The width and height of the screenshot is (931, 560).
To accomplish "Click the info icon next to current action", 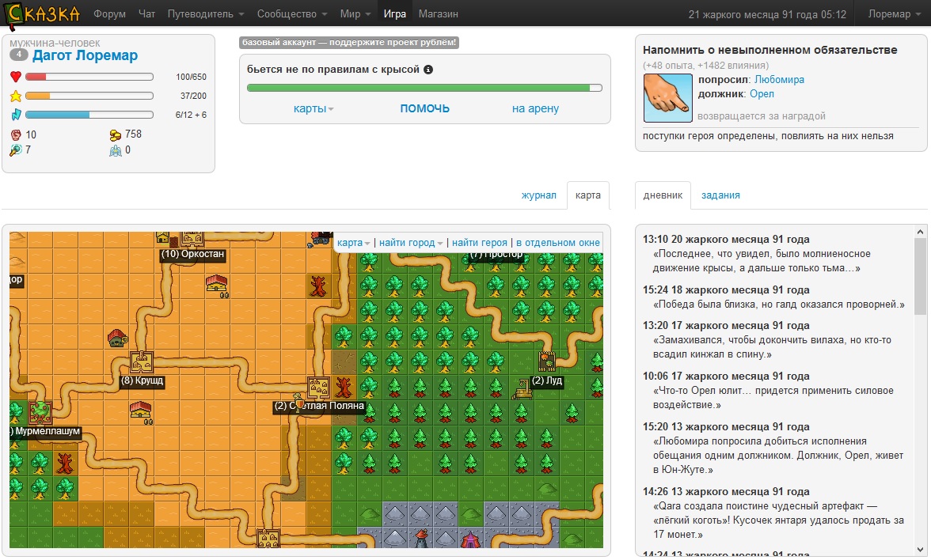I will [428, 70].
